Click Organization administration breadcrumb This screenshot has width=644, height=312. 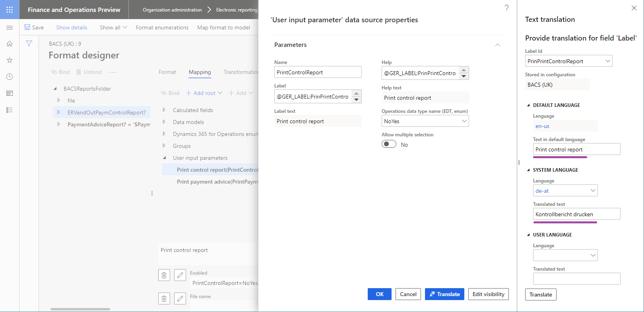pos(172,10)
